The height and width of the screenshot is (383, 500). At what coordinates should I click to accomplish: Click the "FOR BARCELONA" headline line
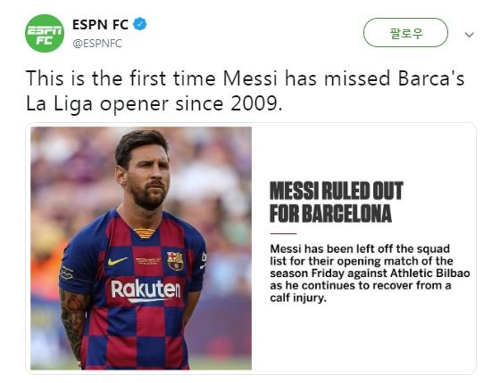point(331,213)
